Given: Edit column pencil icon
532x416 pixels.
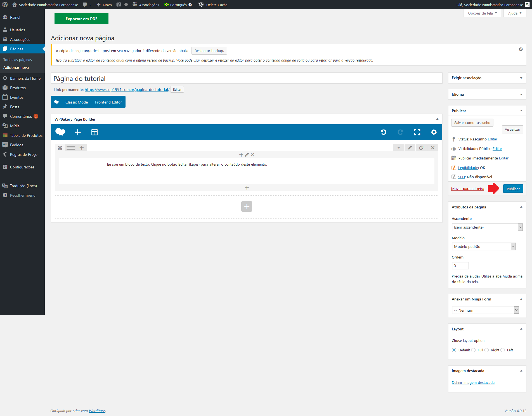Looking at the screenshot, I should point(247,155).
